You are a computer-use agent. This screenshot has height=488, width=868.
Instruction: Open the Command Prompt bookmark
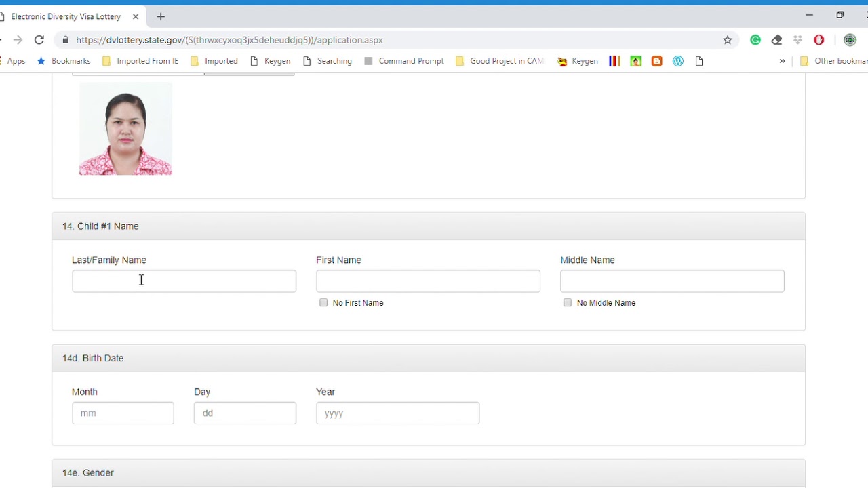pos(404,61)
